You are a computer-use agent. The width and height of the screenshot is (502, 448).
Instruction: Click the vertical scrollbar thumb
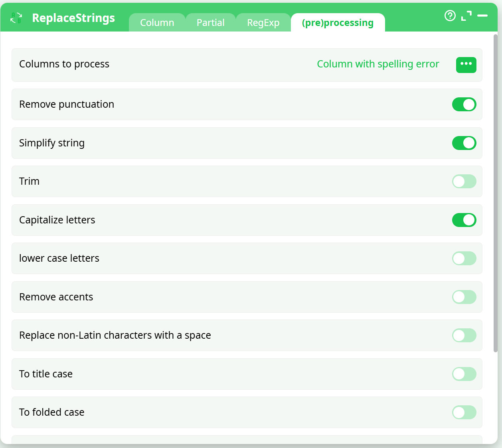(x=496, y=193)
